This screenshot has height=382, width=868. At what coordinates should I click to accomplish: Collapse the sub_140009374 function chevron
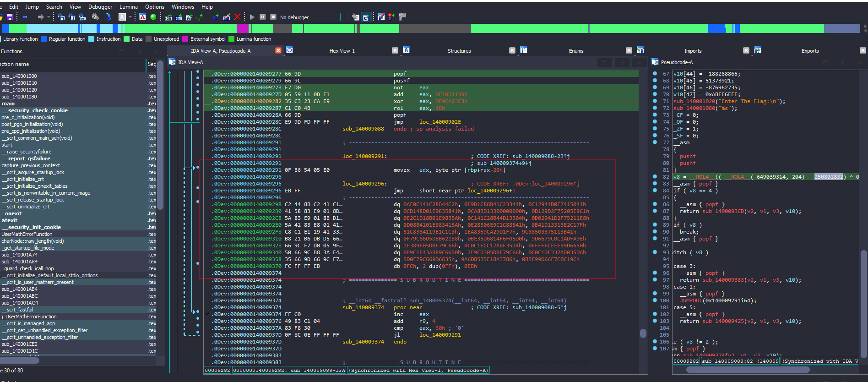[207, 314]
